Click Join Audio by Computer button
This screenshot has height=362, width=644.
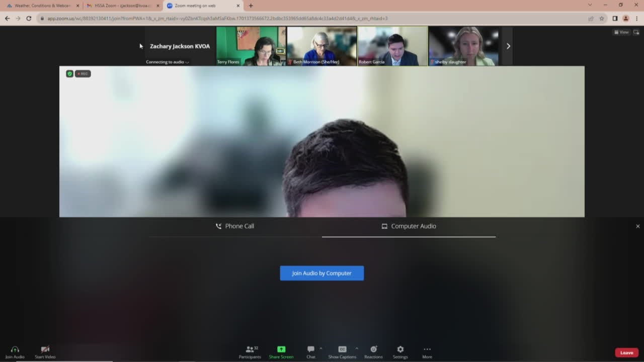[x=322, y=273]
